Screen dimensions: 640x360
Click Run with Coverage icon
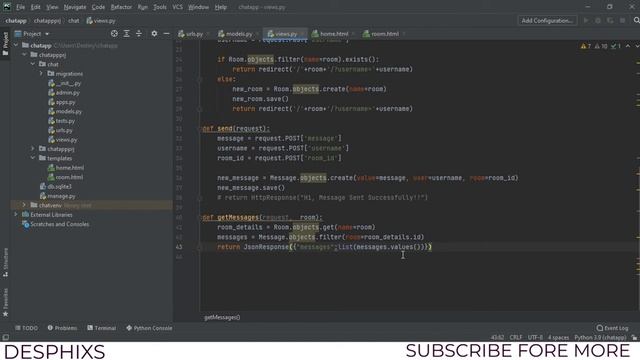click(610, 20)
